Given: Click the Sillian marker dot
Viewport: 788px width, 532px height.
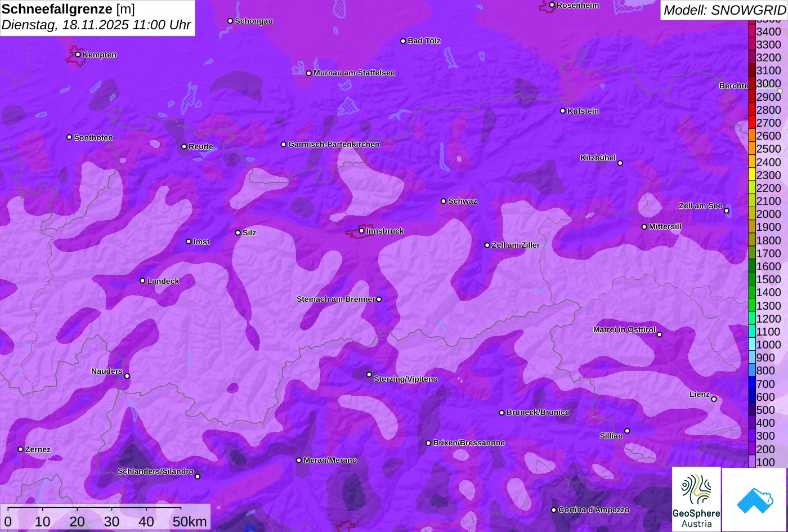Looking at the screenshot, I should (626, 431).
